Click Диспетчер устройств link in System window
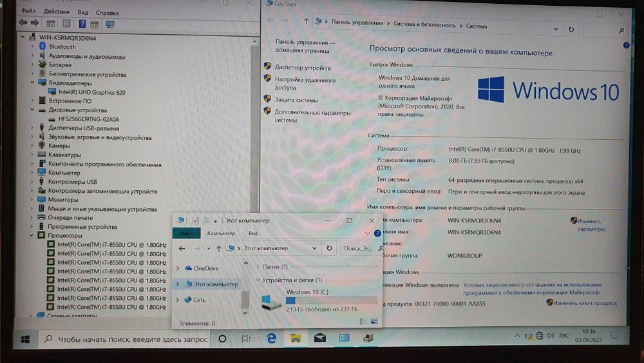644x363 pixels. pos(303,68)
